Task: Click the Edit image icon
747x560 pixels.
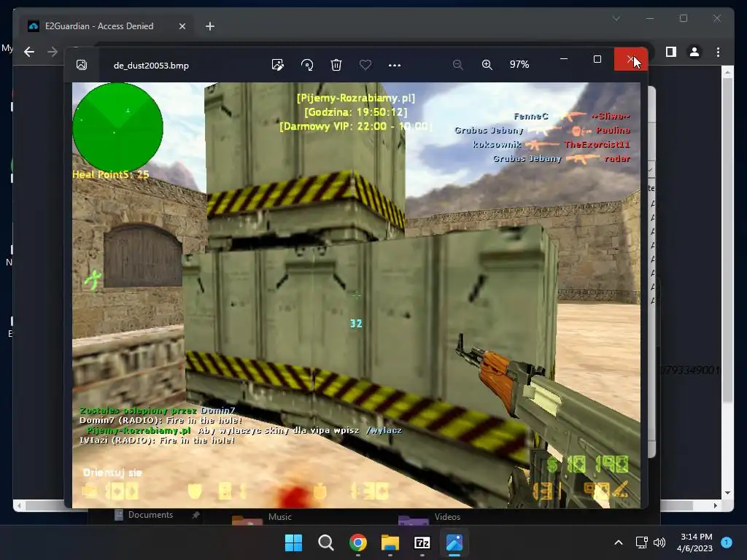Action: coord(277,65)
